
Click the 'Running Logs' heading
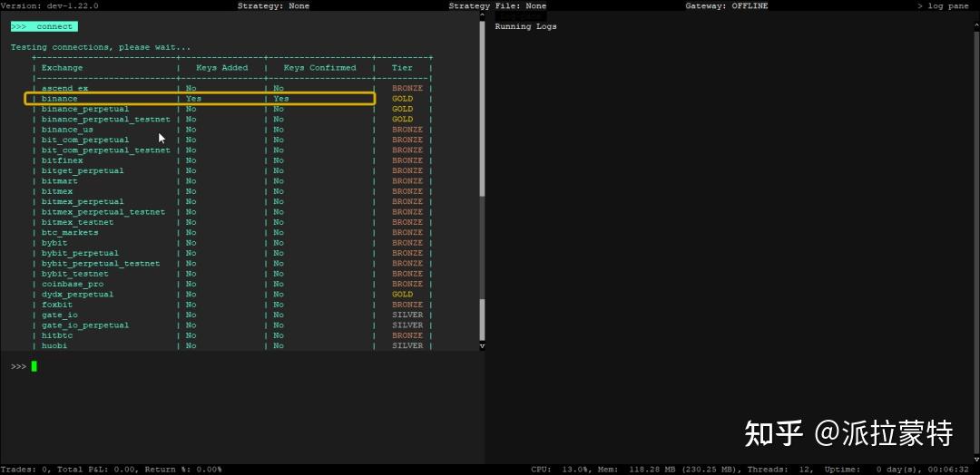tap(525, 27)
